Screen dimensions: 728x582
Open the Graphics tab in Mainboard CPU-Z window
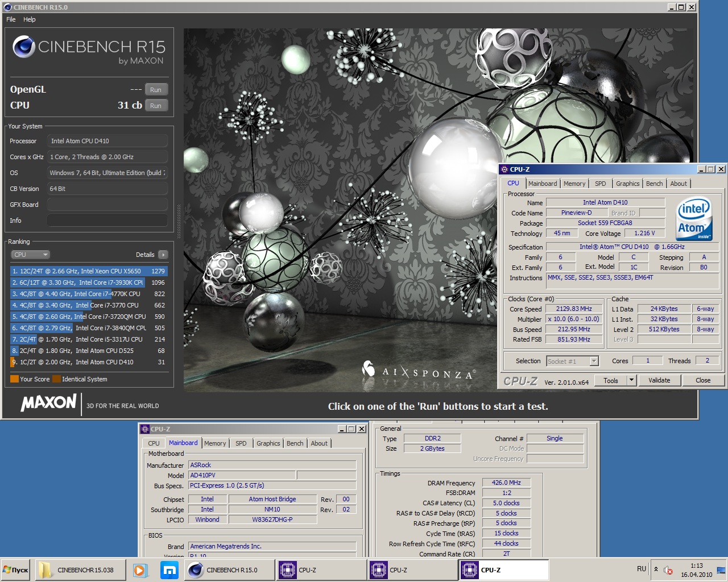click(x=268, y=443)
